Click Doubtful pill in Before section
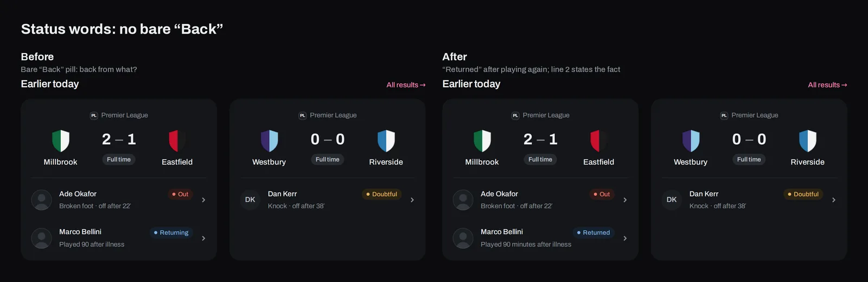This screenshot has height=282, width=868. coord(382,194)
